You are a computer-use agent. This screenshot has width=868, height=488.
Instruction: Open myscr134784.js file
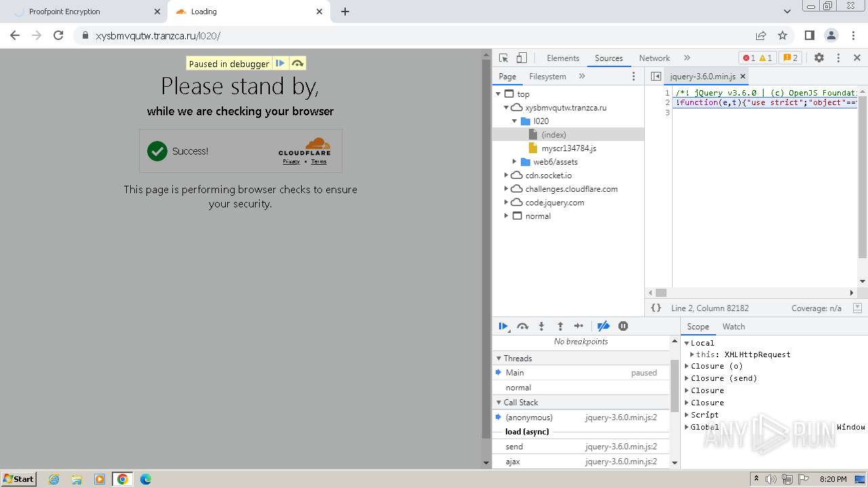pos(568,148)
